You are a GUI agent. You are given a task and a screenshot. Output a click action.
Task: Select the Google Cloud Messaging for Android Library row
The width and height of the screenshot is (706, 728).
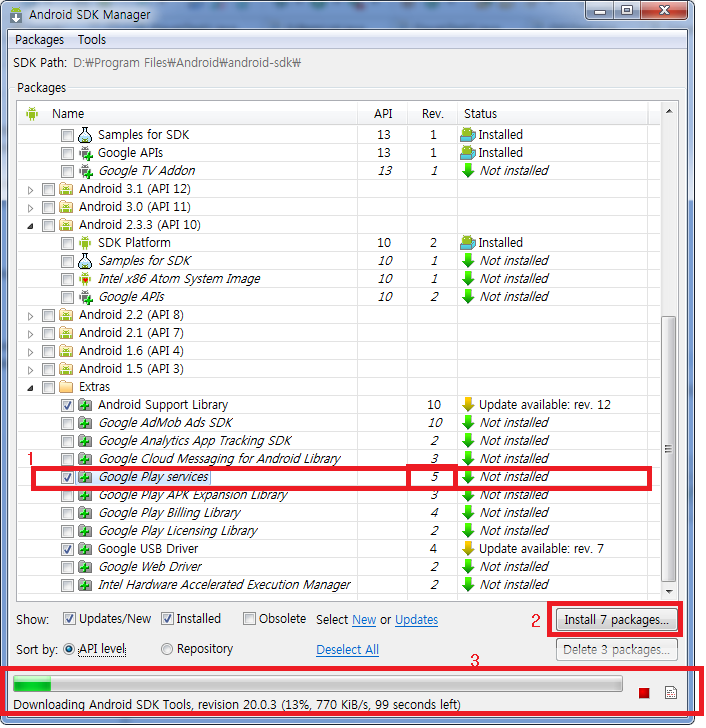(339, 459)
